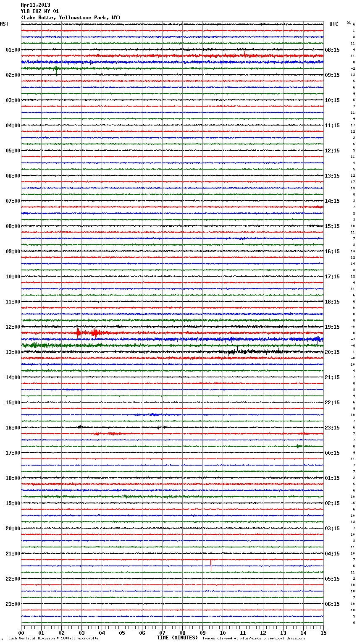Click the 05:15 UTC time label
The image size is (357, 644).
(x=332, y=579)
